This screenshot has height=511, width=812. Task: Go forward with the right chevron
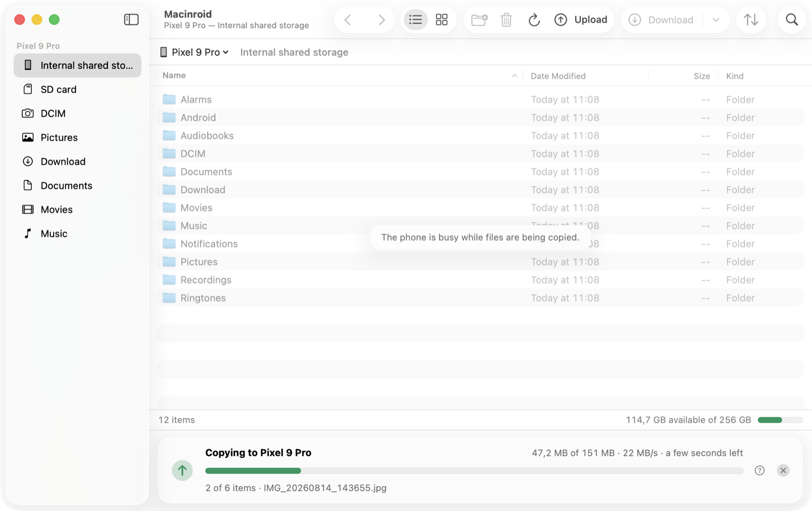pos(382,20)
